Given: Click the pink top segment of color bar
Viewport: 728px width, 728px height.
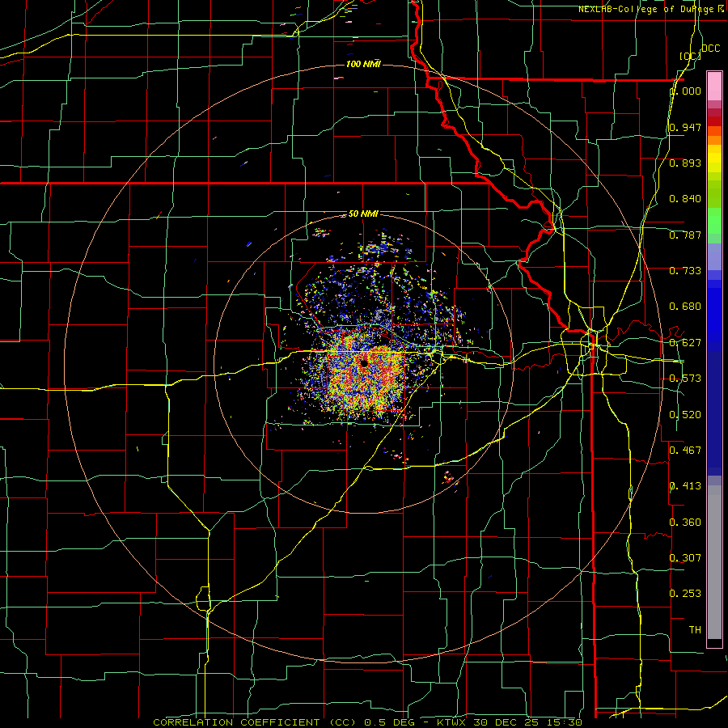Looking at the screenshot, I should tap(714, 87).
